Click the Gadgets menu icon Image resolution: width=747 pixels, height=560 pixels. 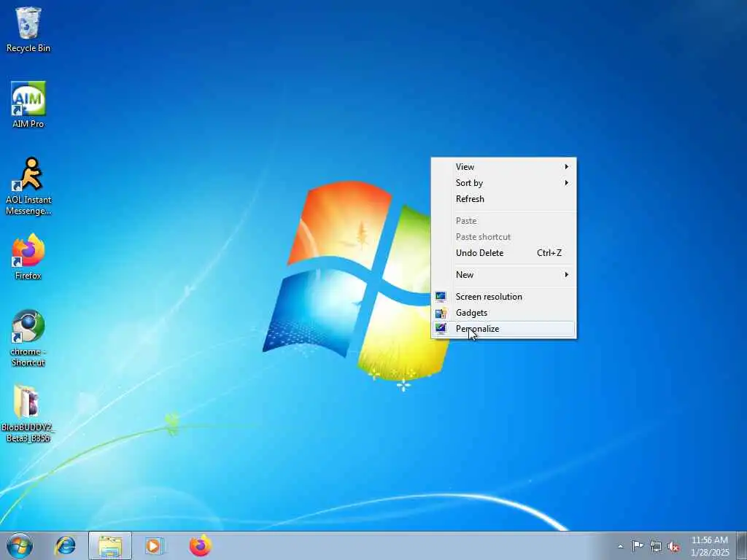441,313
